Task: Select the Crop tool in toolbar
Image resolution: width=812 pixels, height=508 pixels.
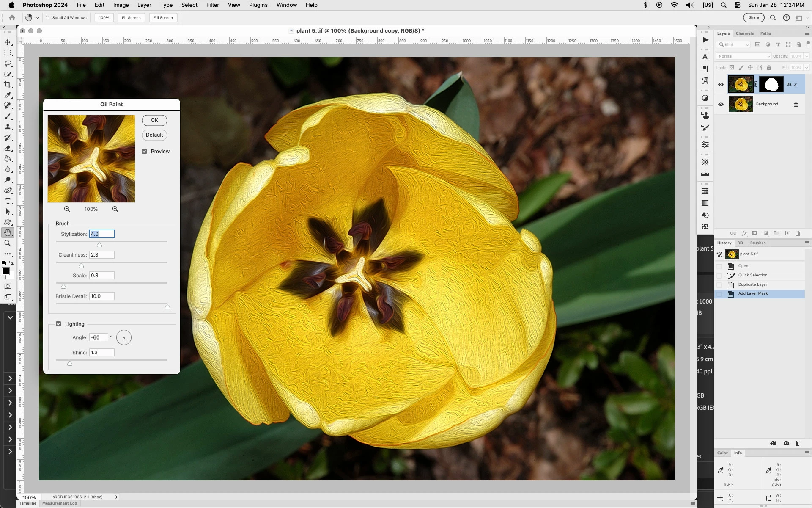Action: 8,85
